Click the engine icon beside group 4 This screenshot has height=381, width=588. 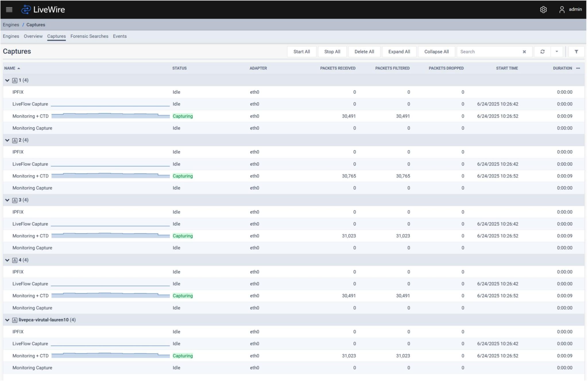[15, 260]
